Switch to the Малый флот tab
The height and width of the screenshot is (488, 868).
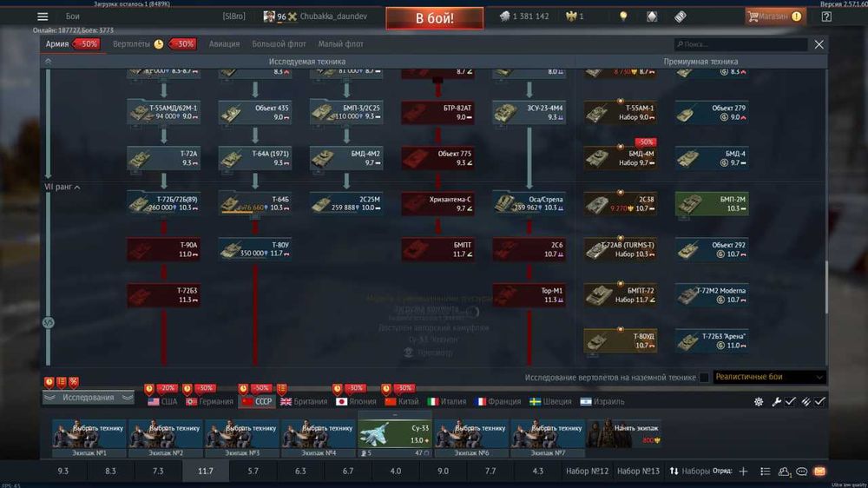click(x=340, y=44)
